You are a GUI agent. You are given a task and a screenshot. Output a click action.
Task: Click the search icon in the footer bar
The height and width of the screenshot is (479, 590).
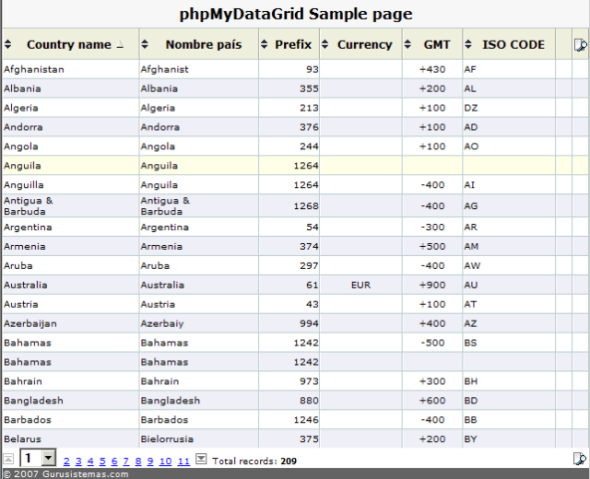pos(579,459)
